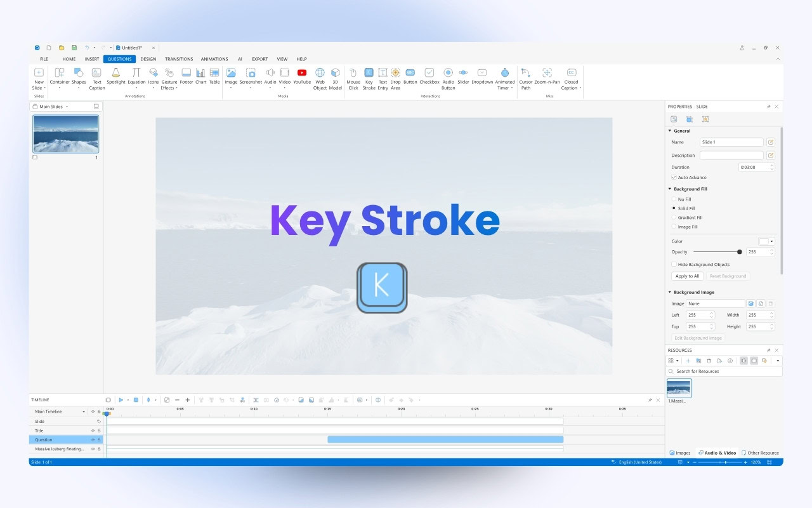Insert a 3D Model

[336, 79]
